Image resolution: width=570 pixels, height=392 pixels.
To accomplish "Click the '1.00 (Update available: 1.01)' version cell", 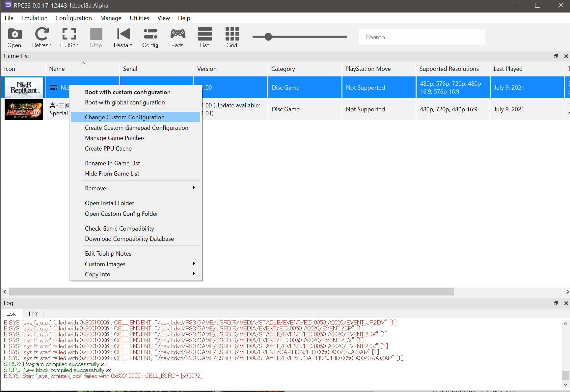I will tap(234, 109).
